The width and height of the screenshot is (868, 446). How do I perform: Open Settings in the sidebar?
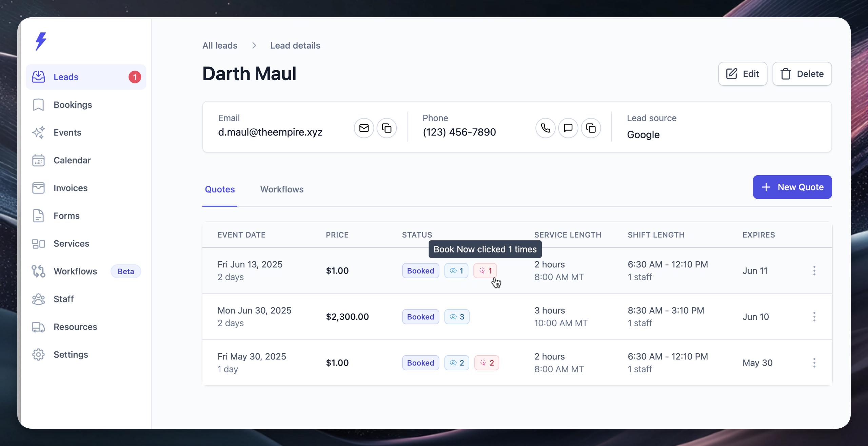tap(71, 354)
